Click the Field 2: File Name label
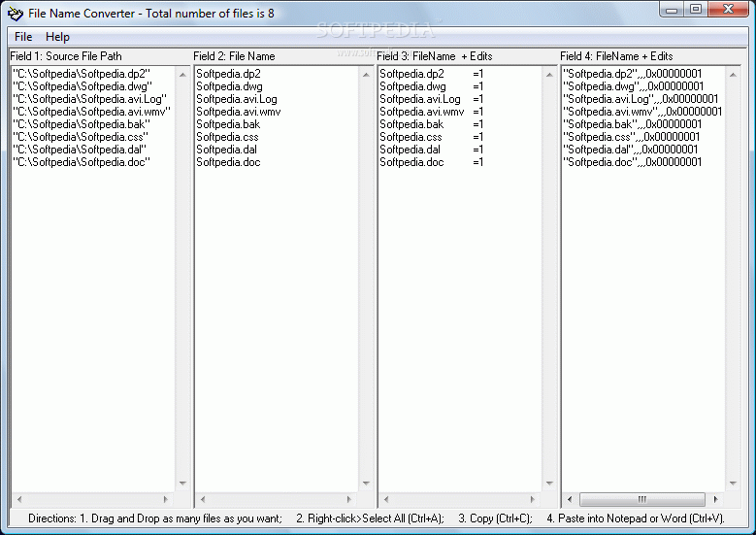Image resolution: width=756 pixels, height=535 pixels. pos(234,56)
